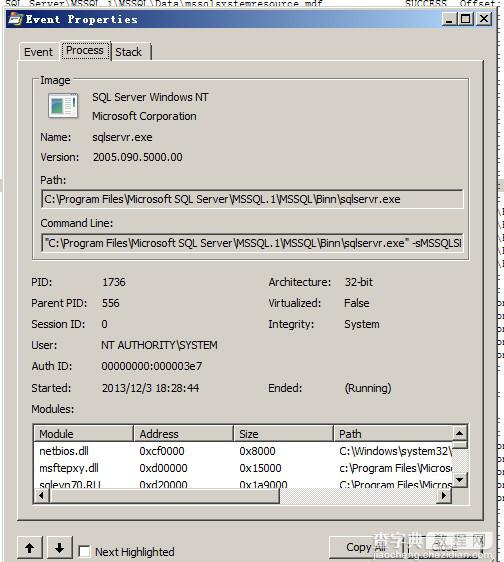
Task: Click the Architecture value 32-bit
Action: [359, 282]
